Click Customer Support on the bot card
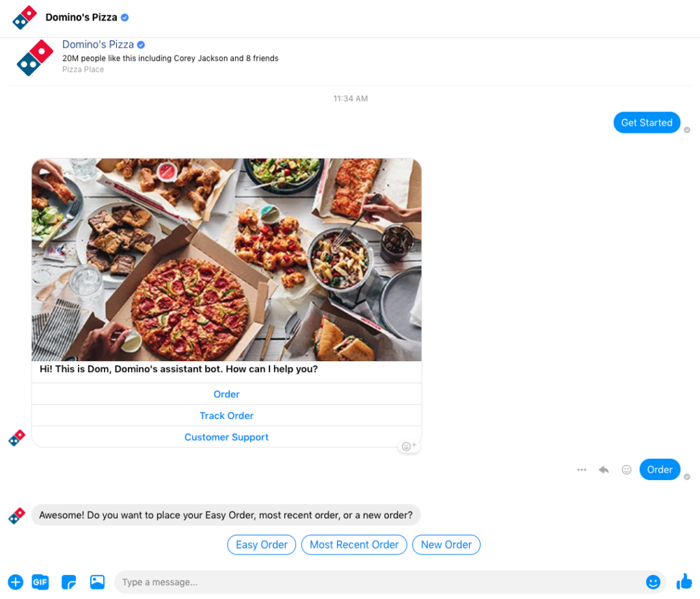700x599 pixels. point(226,437)
